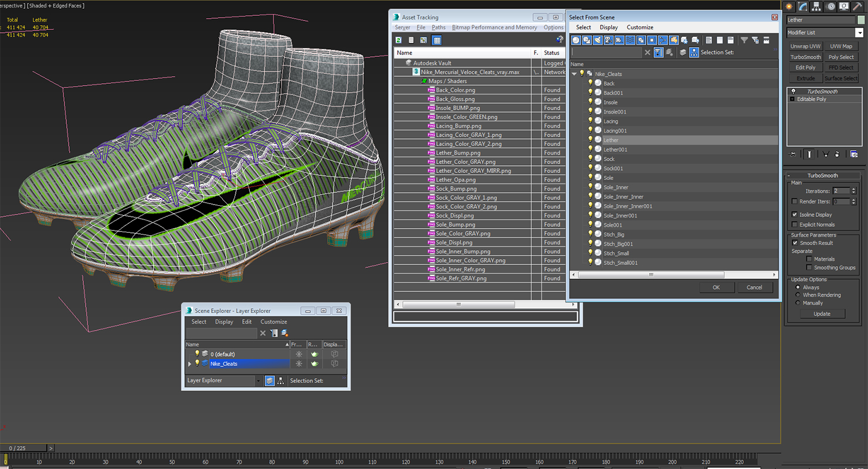Click Make Unique icon under modifier stack
This screenshot has width=868, height=469.
click(826, 154)
